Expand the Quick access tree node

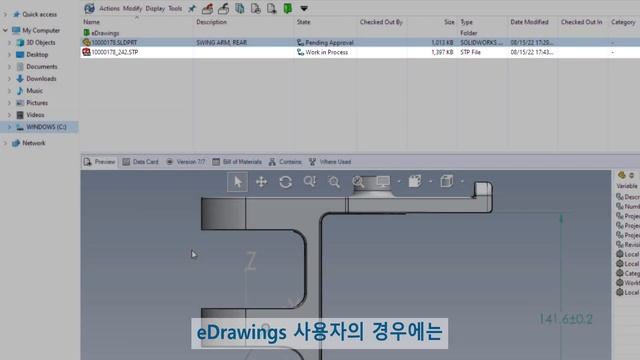coord(5,14)
